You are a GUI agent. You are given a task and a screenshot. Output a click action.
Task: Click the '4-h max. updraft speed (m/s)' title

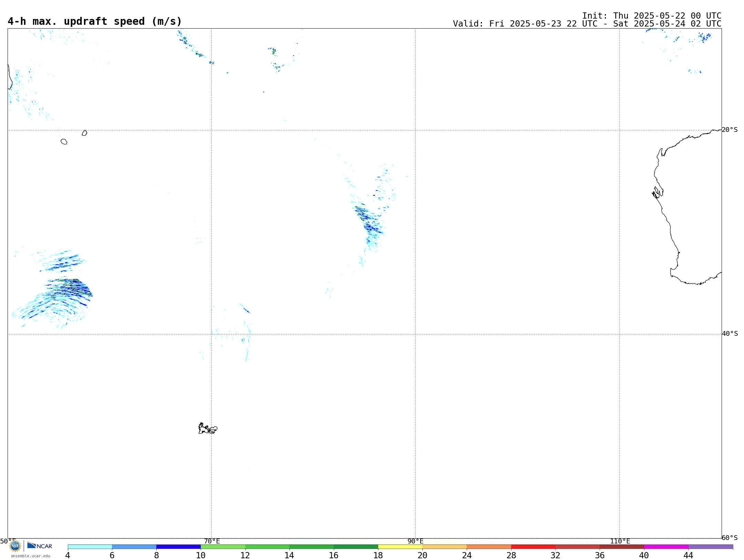click(95, 21)
